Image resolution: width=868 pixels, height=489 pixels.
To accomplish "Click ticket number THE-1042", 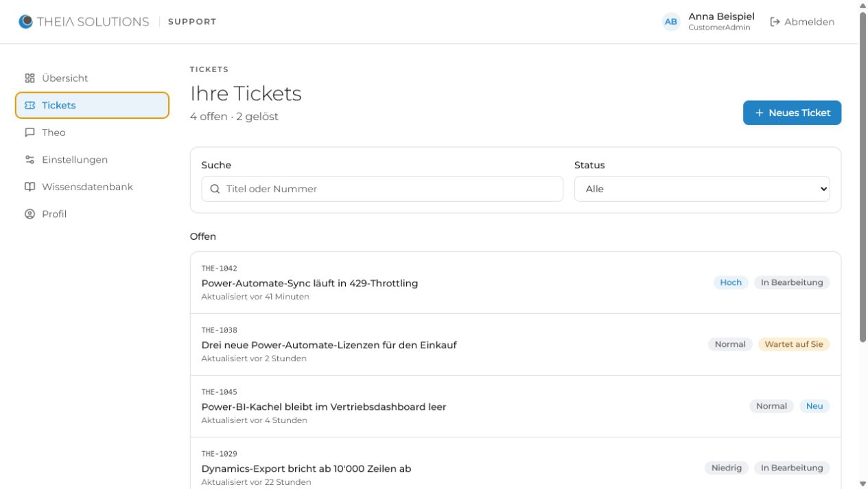I will pos(219,269).
